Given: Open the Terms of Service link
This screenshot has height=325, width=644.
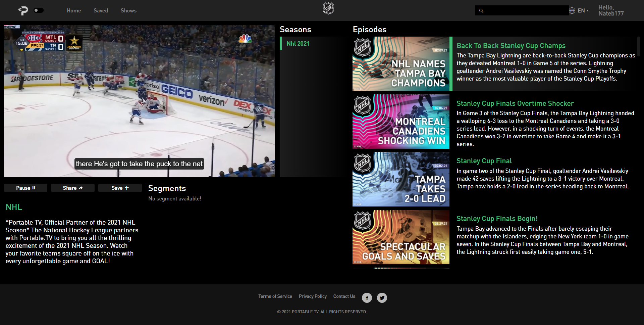Looking at the screenshot, I should point(275,296).
